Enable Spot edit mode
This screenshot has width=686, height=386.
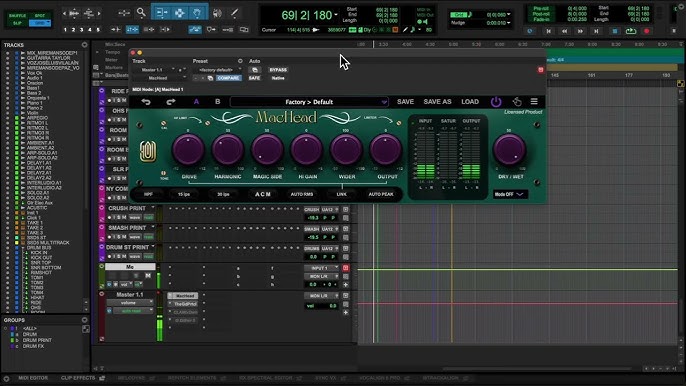coord(39,16)
